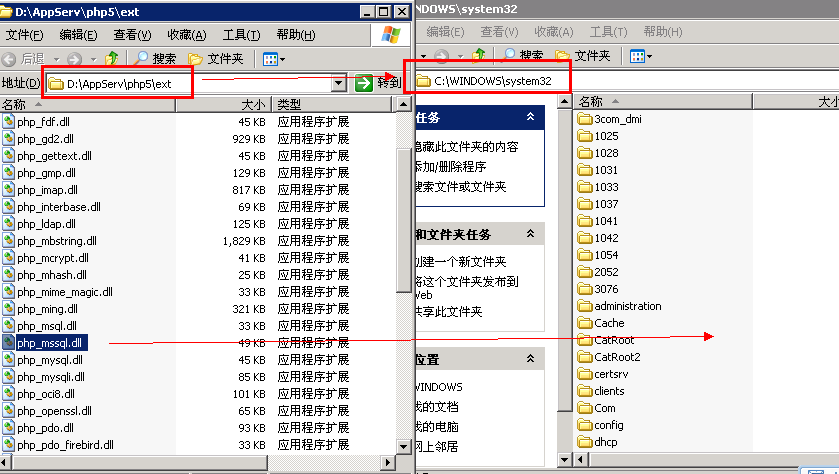The width and height of the screenshot is (839, 474).
Task: Collapse the 文件和文件夹任务 panel
Action: click(529, 234)
